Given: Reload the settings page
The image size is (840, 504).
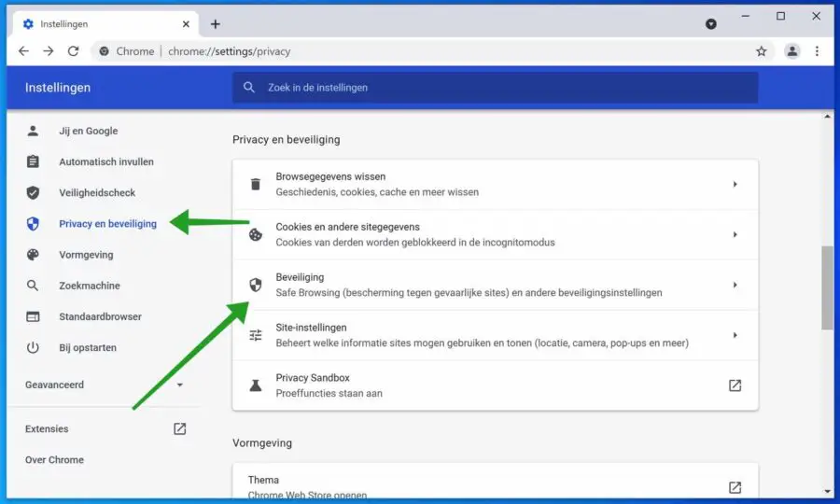Looking at the screenshot, I should (x=74, y=51).
